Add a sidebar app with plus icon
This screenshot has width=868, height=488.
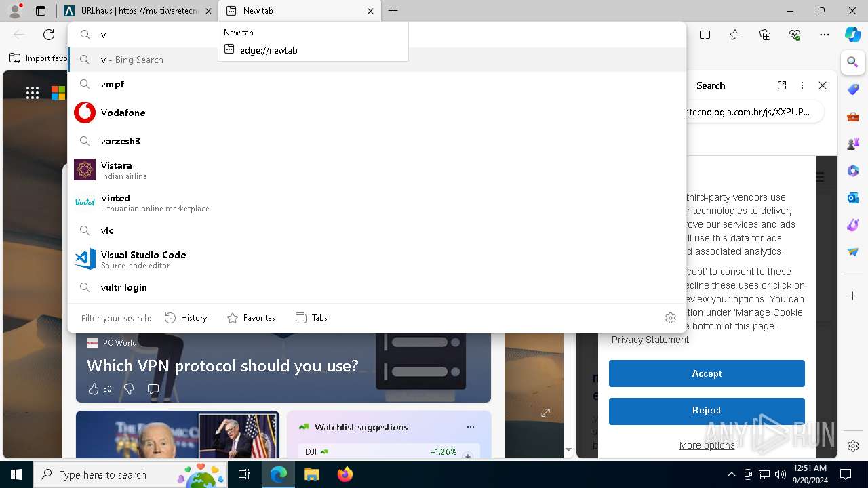point(853,296)
